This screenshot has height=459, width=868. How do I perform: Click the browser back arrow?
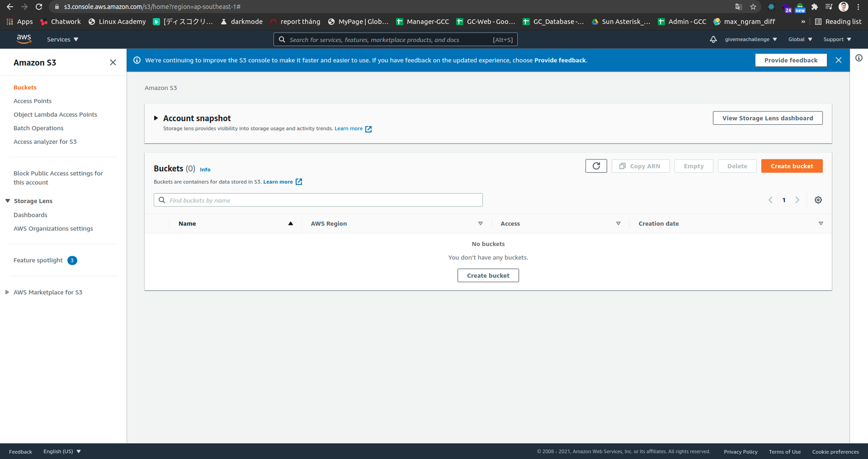(x=9, y=7)
